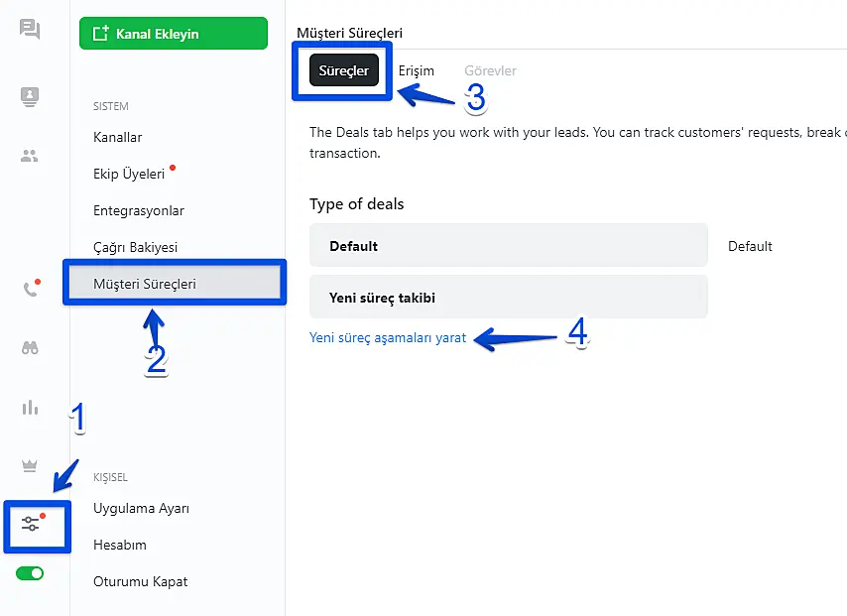Open Ekip Üyeleri in the sidebar
The width and height of the screenshot is (847, 616).
click(x=129, y=174)
